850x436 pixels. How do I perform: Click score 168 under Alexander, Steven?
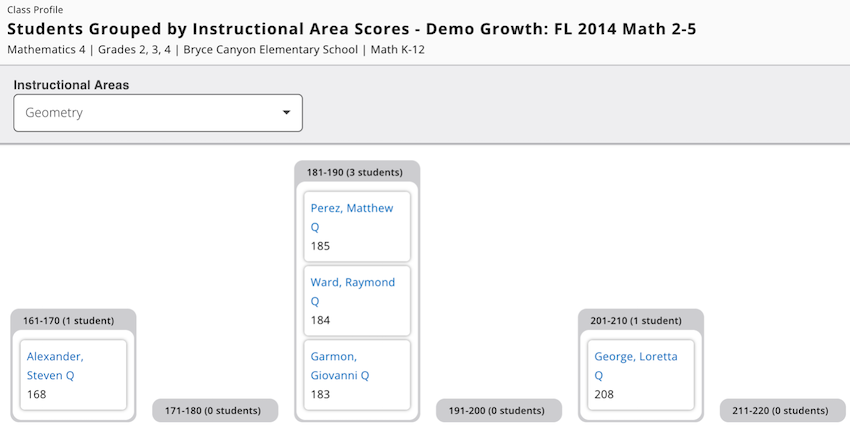click(36, 395)
